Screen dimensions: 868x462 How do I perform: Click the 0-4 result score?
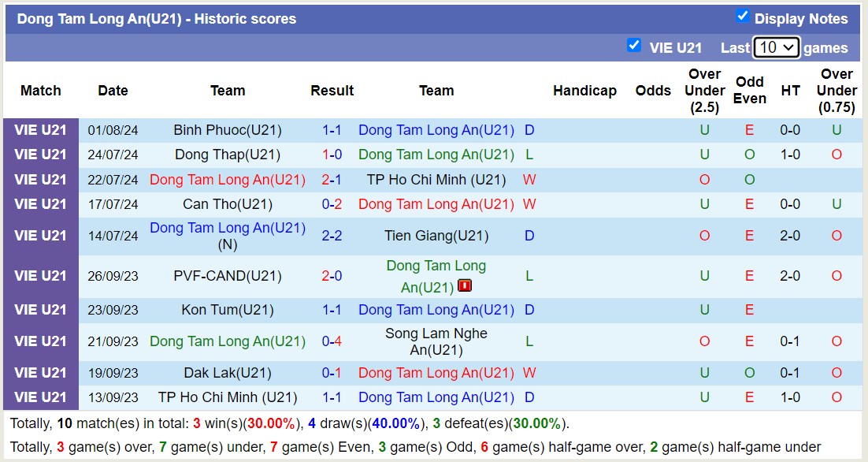(x=332, y=341)
